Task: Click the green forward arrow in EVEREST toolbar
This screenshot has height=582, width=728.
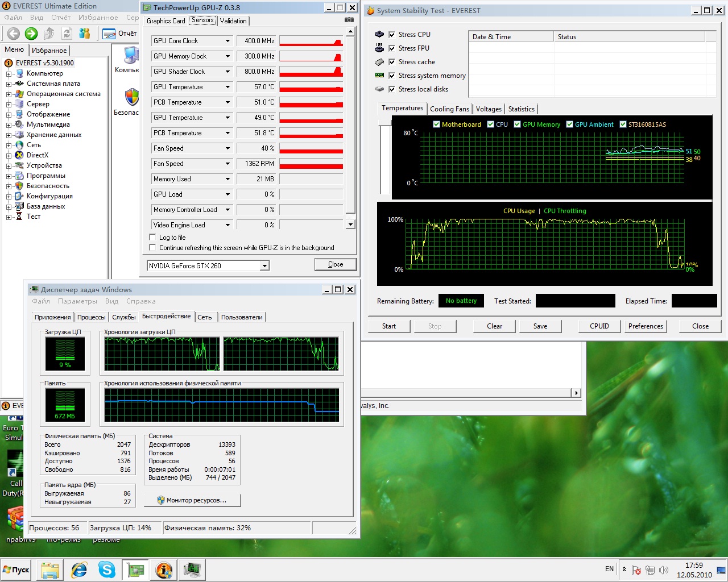Action: (x=31, y=34)
